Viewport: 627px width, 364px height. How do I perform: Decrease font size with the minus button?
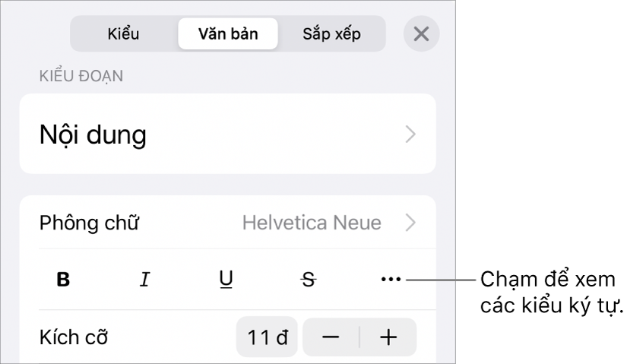click(331, 337)
